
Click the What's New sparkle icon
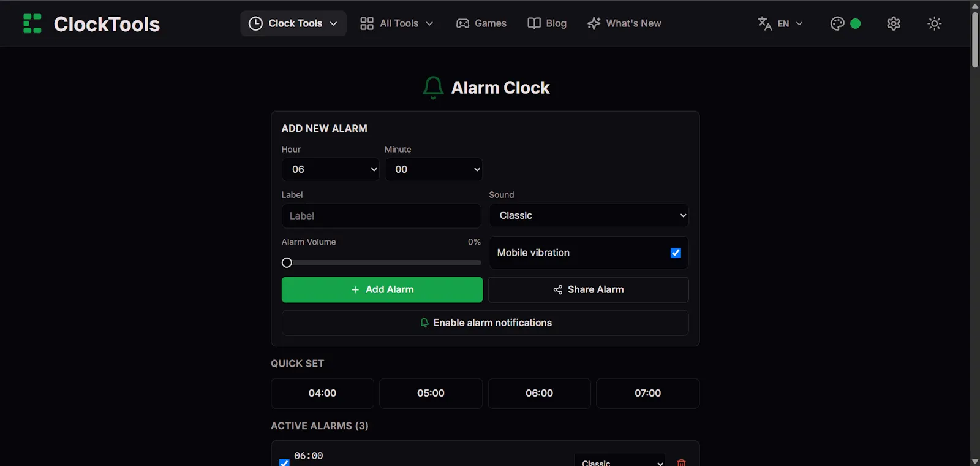click(594, 23)
